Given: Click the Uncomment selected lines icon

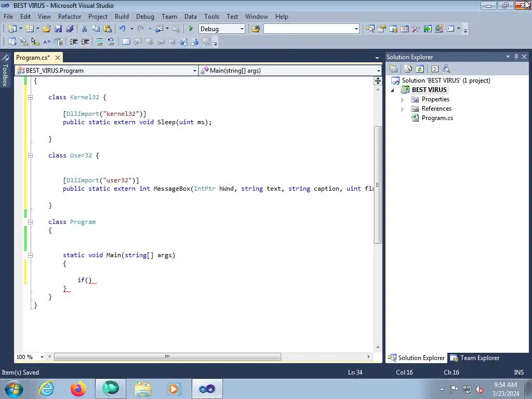Looking at the screenshot, I should click(111, 42).
